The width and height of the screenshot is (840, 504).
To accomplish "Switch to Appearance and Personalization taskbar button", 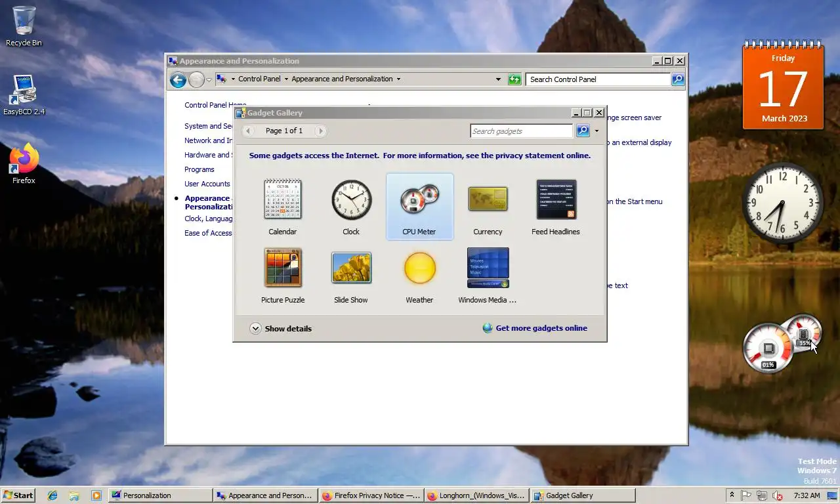I will (266, 495).
